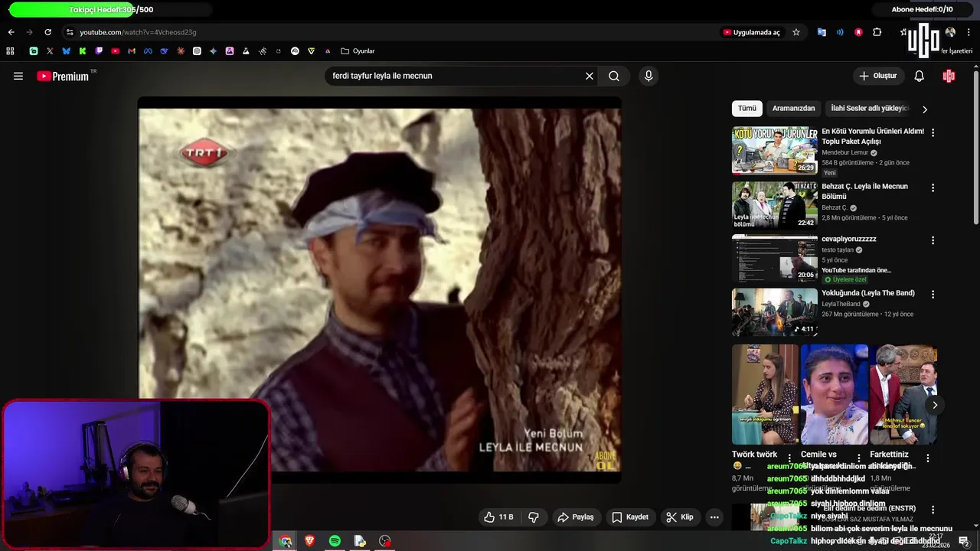Open the Bluesky butterfly bookmark
The image size is (980, 551).
point(66,51)
